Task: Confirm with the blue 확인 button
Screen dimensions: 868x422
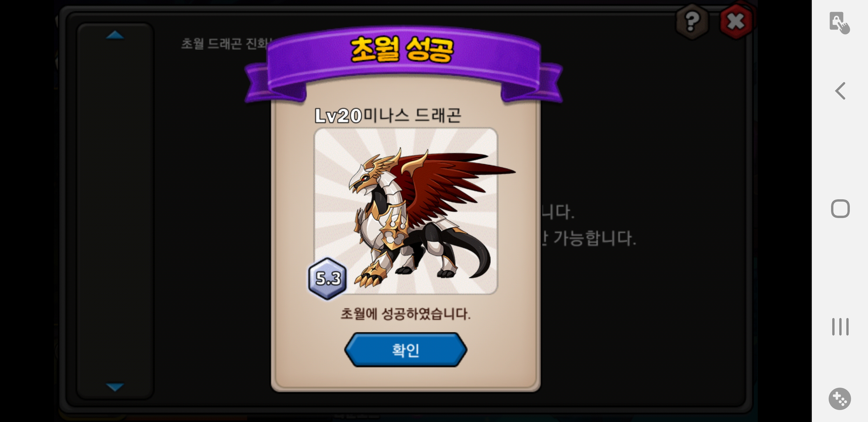Action: (405, 350)
